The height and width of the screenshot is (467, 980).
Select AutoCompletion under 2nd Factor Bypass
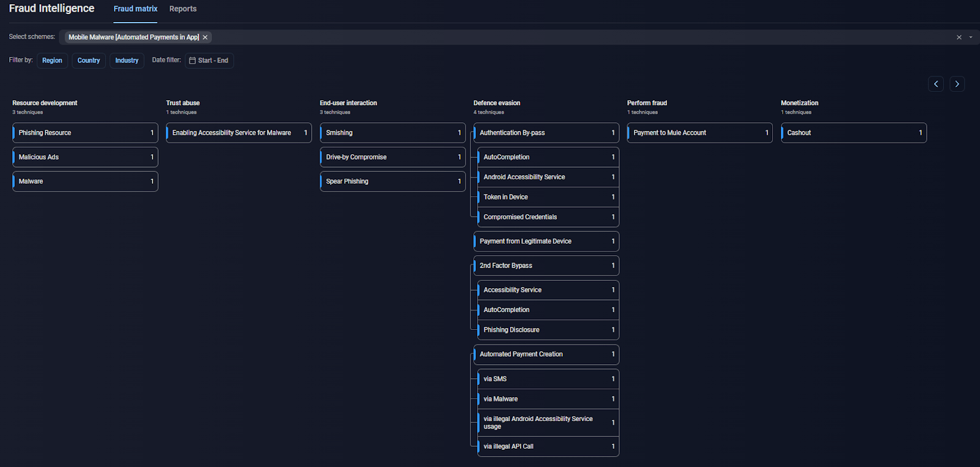pyautogui.click(x=548, y=310)
